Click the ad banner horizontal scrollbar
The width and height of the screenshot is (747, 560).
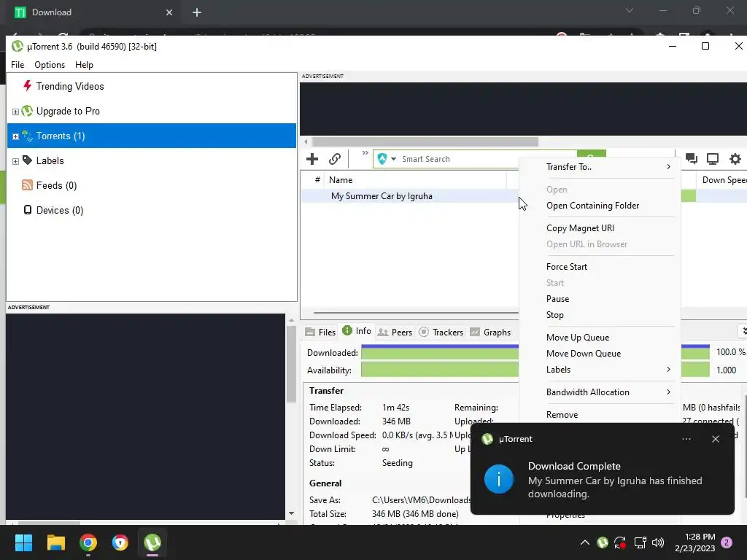point(425,142)
